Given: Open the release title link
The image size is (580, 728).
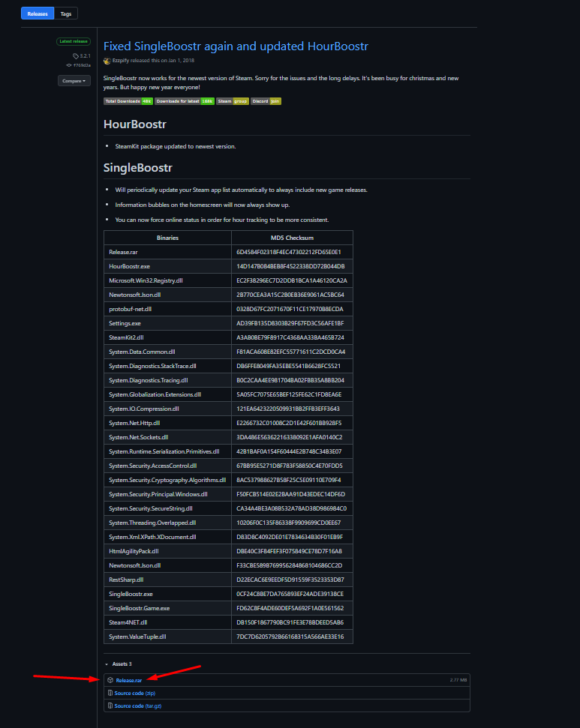Looking at the screenshot, I should point(236,46).
